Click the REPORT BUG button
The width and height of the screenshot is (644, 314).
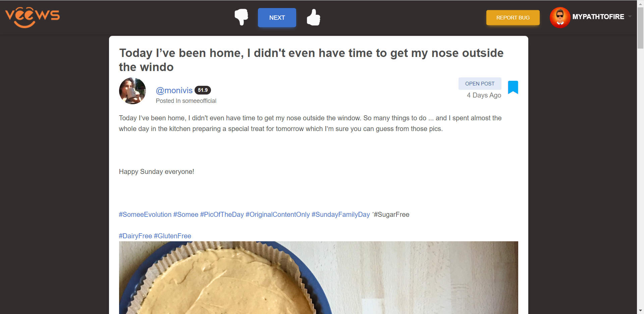tap(513, 17)
